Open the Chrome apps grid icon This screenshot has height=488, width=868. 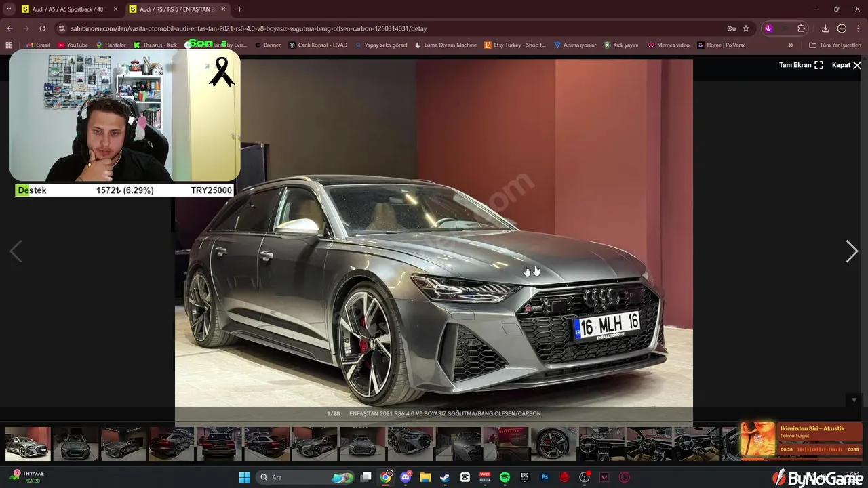pyautogui.click(x=9, y=45)
